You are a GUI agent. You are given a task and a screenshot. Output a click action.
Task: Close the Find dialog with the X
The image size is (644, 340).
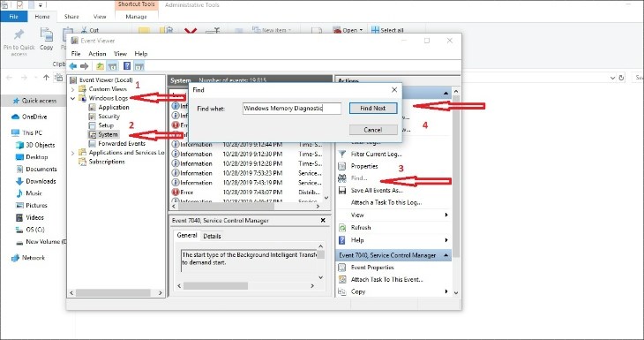(x=394, y=89)
